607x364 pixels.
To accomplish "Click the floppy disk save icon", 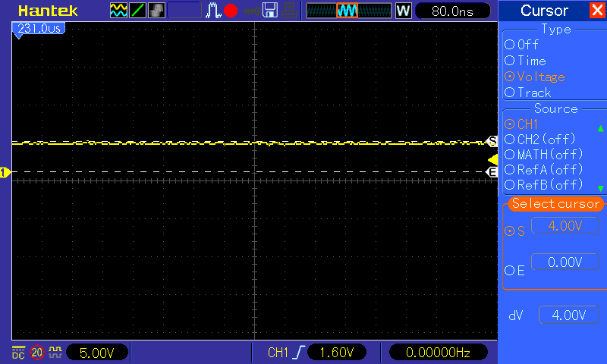I will point(270,11).
